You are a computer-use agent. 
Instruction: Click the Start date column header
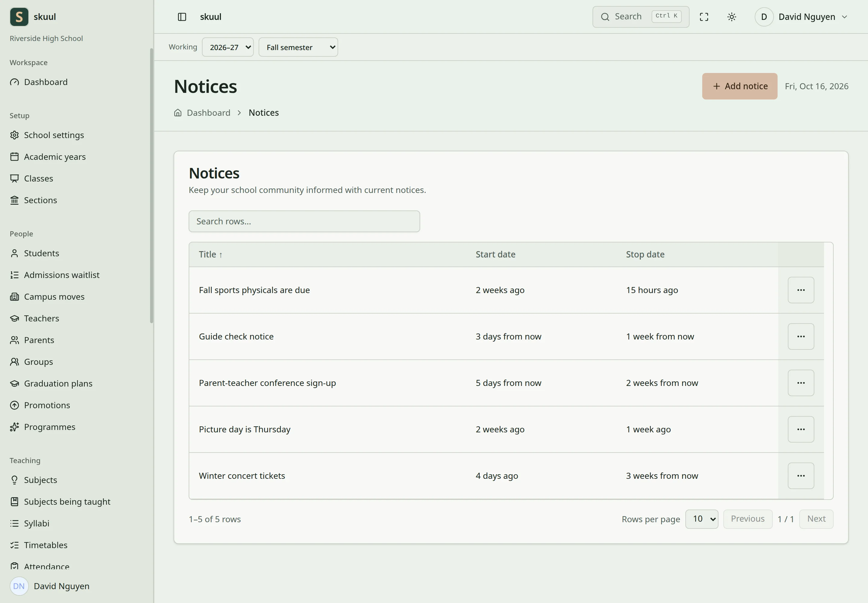[495, 254]
